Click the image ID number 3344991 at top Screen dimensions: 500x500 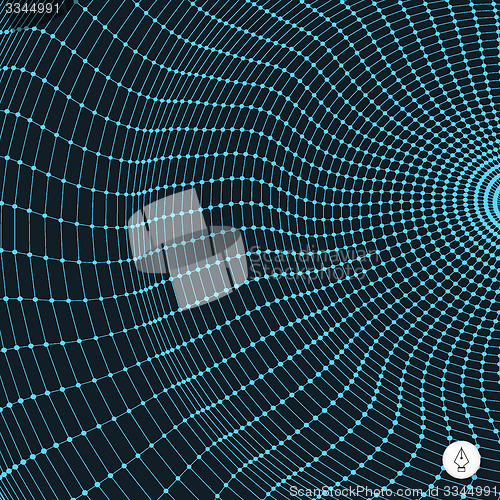tap(33, 8)
